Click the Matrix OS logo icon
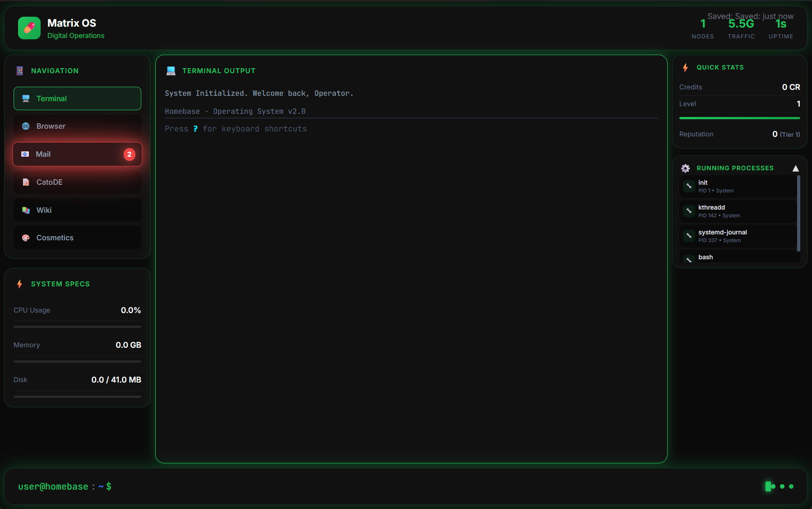This screenshot has height=509, width=812. click(29, 28)
